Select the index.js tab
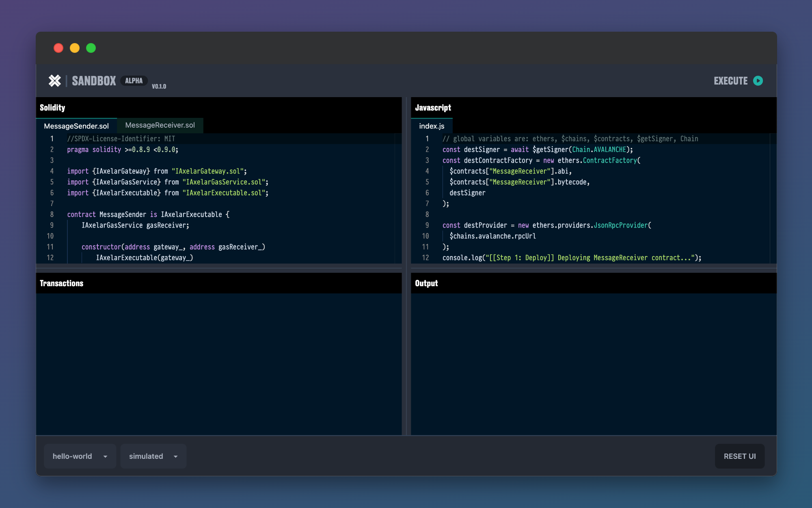This screenshot has height=508, width=812. tap(432, 126)
